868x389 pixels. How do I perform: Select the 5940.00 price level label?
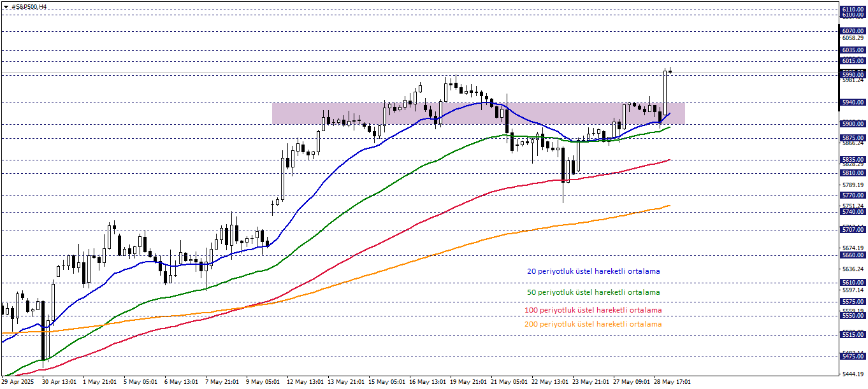coord(852,103)
